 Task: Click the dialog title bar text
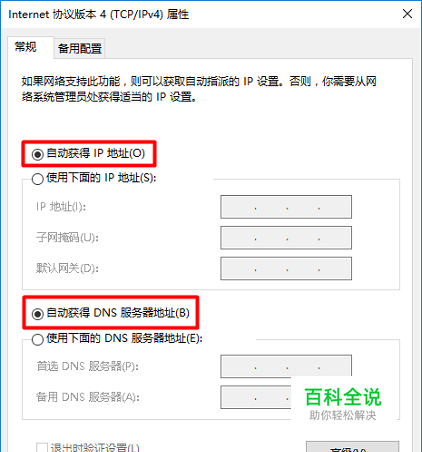pyautogui.click(x=99, y=14)
